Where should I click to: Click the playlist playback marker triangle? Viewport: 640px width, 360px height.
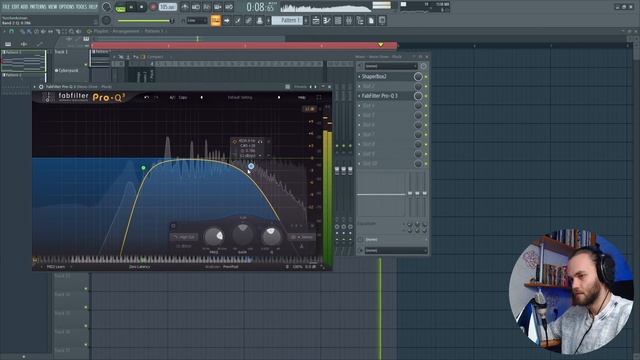point(381,44)
